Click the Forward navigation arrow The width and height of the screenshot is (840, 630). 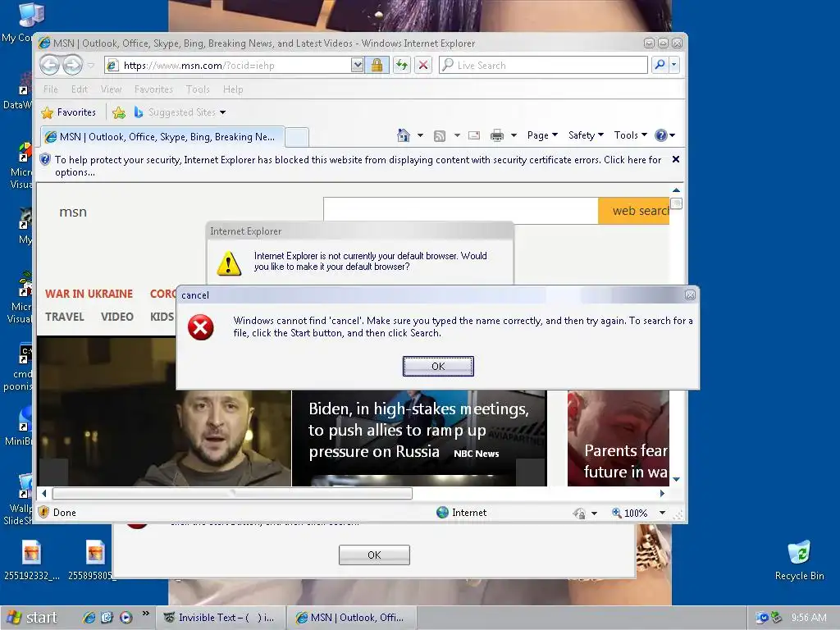(x=73, y=66)
